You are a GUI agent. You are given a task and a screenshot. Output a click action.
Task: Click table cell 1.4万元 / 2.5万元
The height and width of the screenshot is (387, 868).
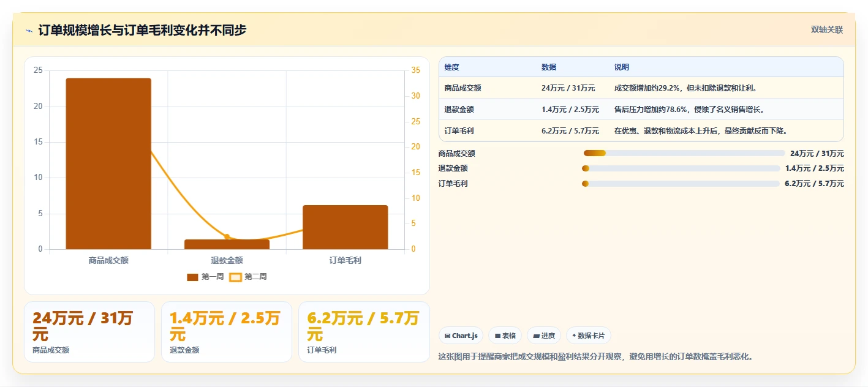(x=570, y=110)
